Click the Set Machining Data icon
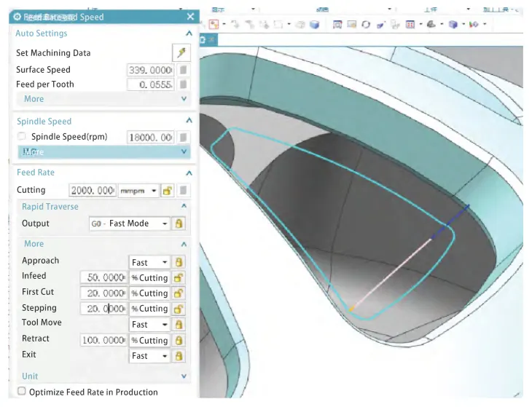The width and height of the screenshot is (532, 407). 181,52
